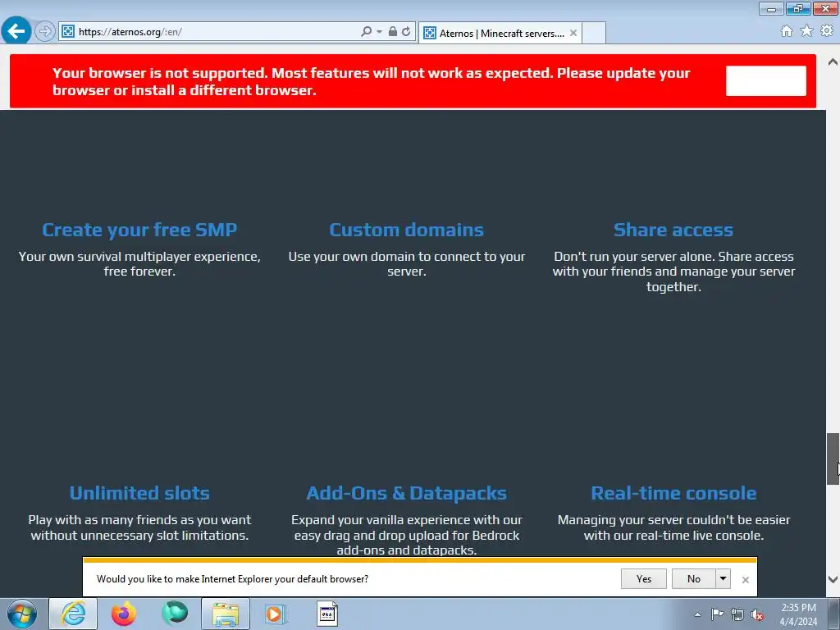Click the Show desktop strip

pos(834,614)
